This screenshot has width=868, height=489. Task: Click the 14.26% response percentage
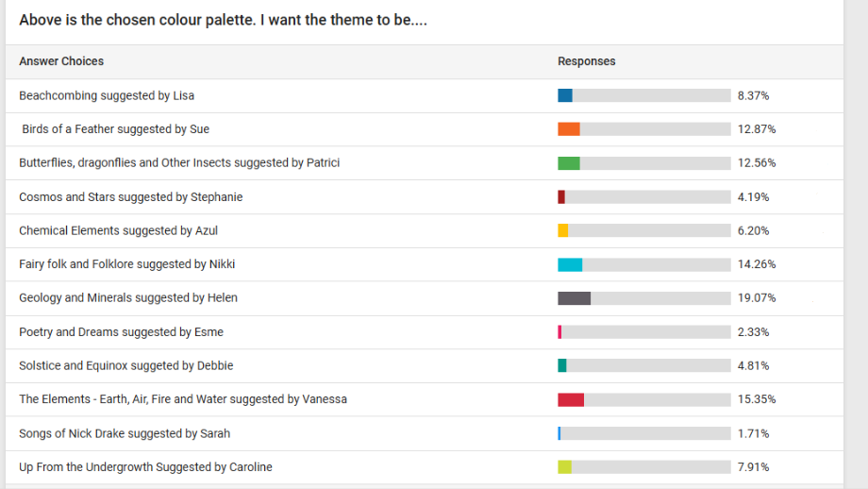click(757, 264)
